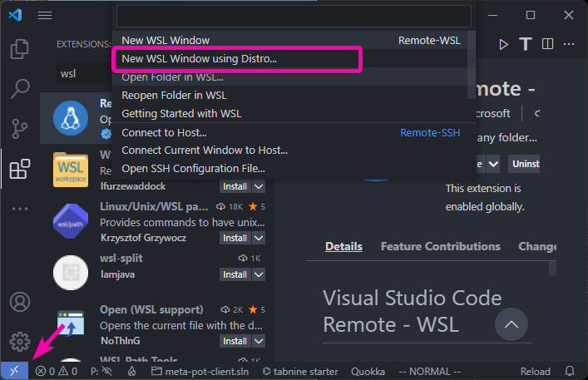The height and width of the screenshot is (380, 588).
Task: Open More Actions ellipsis in editor toolbar
Action: [569, 44]
